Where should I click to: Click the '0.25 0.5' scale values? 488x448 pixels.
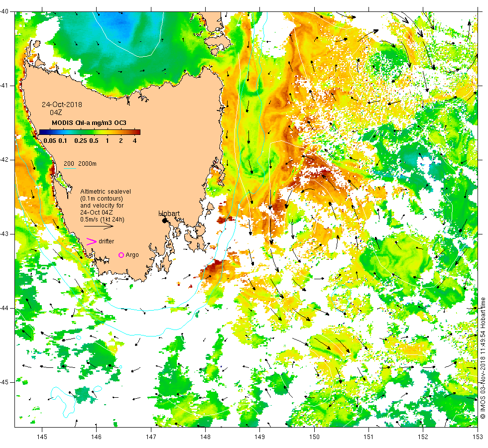[86, 140]
